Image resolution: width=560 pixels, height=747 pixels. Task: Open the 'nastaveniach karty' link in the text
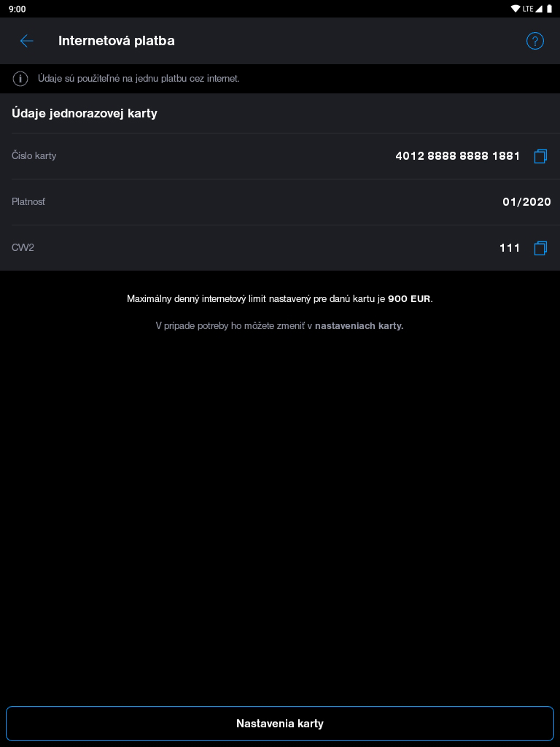[359, 326]
